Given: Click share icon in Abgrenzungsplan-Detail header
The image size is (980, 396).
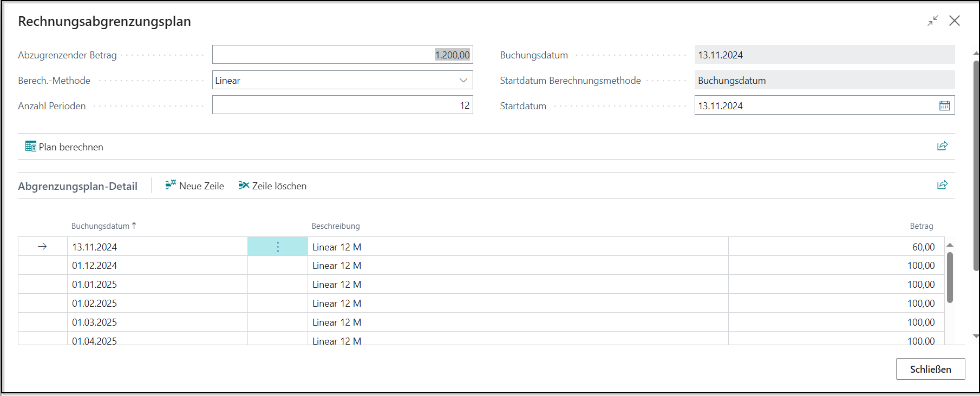Looking at the screenshot, I should tap(942, 185).
